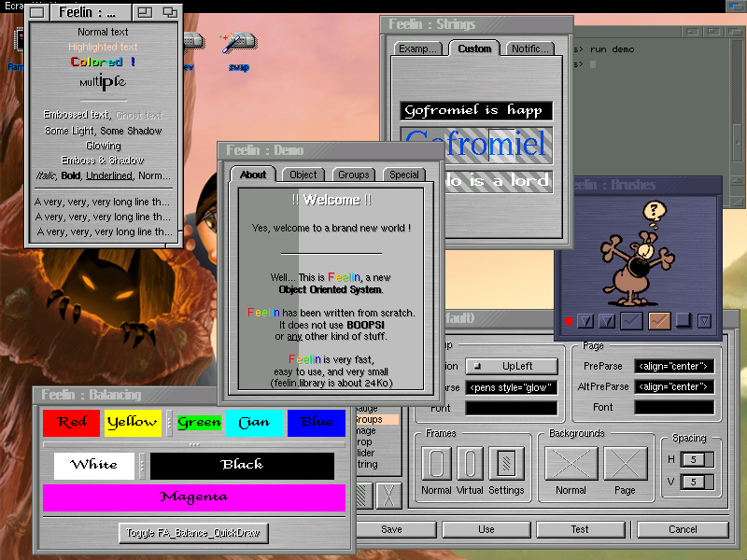This screenshot has height=560, width=747.
Task: Open the Special tab in Demo window
Action: coord(404,175)
